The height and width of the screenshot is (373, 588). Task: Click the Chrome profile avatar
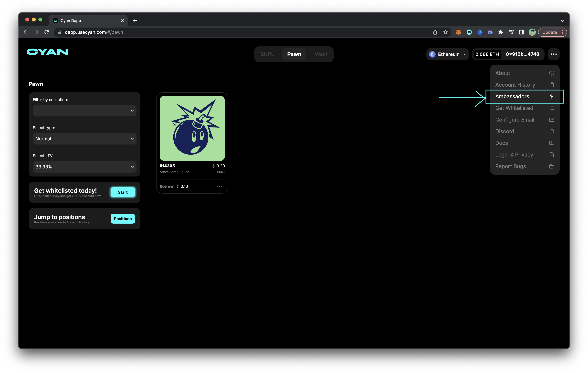tap(532, 32)
